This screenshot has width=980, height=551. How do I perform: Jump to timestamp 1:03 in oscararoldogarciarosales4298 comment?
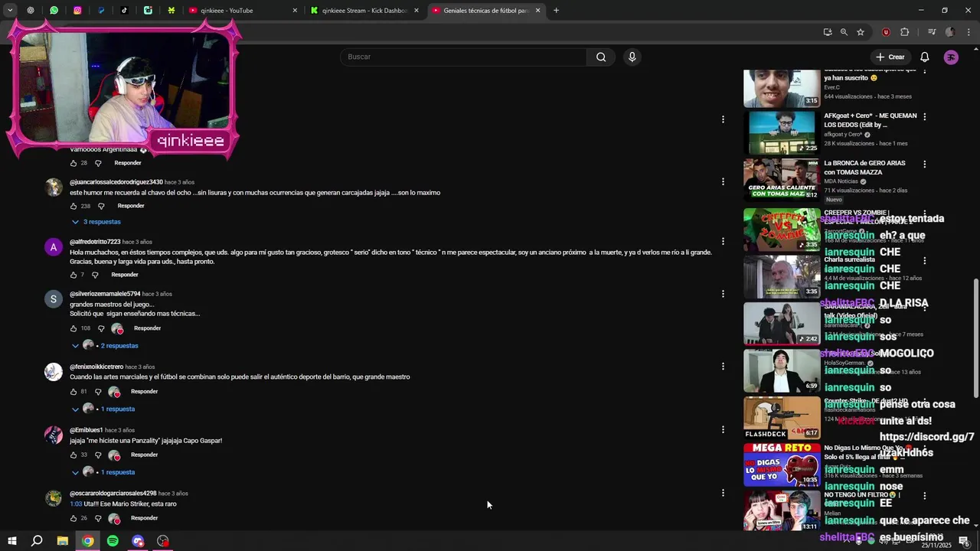[x=76, y=504]
